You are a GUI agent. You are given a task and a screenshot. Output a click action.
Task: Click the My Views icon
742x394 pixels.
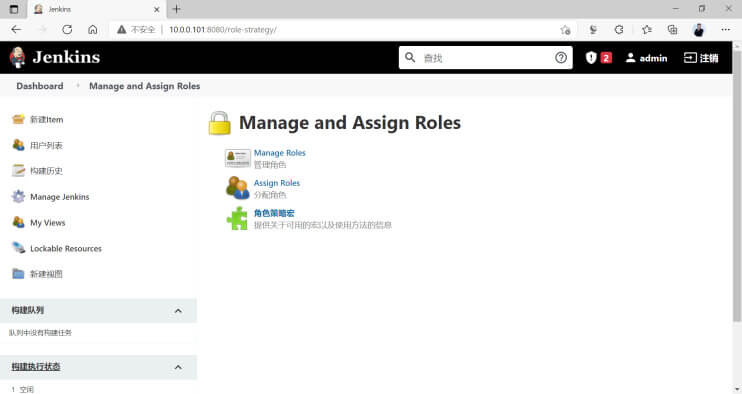(18, 222)
